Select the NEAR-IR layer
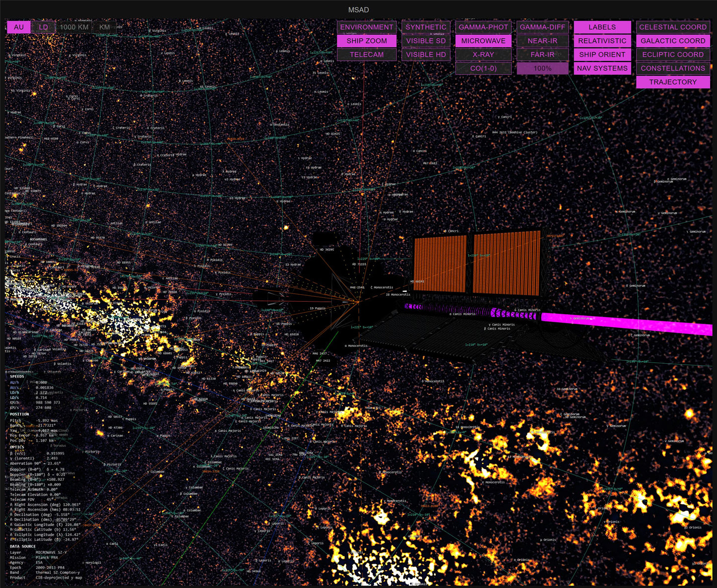Screen dimensions: 717x588 click(542, 41)
